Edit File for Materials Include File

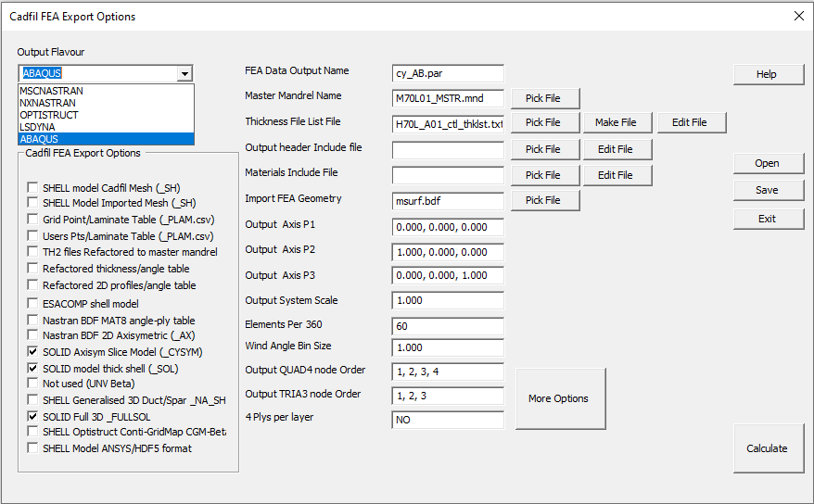pos(617,175)
